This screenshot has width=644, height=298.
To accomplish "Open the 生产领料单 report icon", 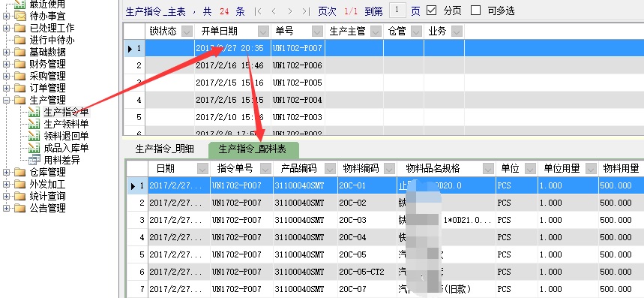I will 34,124.
